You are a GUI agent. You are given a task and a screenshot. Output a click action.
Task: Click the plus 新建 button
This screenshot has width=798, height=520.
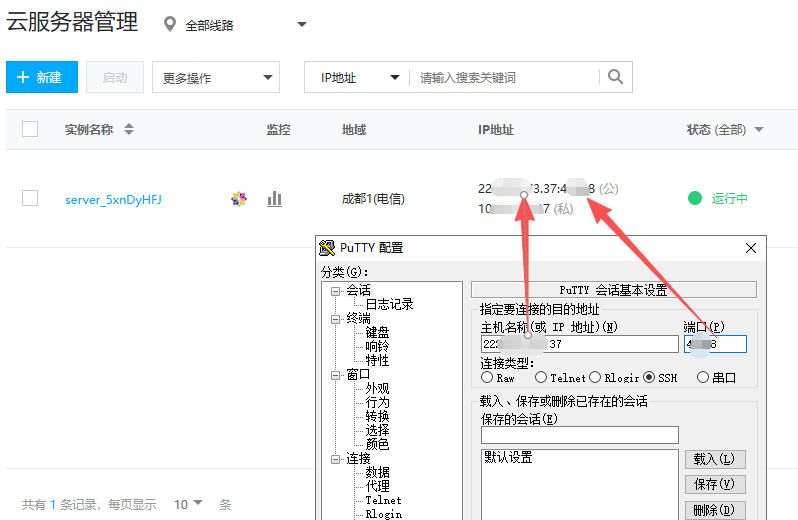pos(40,77)
